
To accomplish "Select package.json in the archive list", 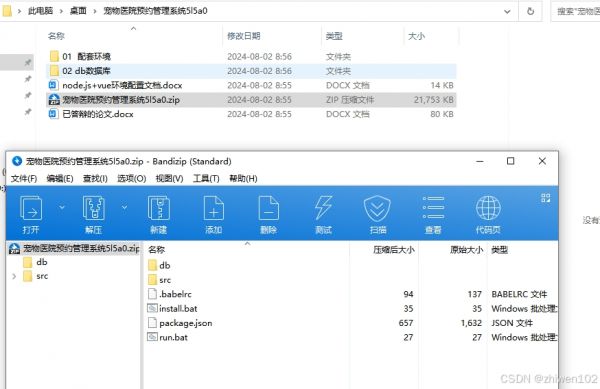I will pos(185,323).
